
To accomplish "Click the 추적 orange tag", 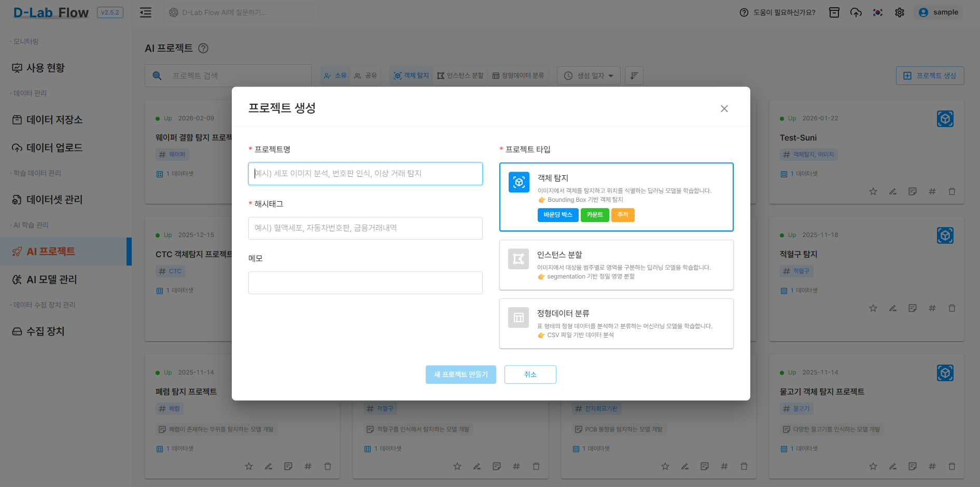I will pos(623,215).
